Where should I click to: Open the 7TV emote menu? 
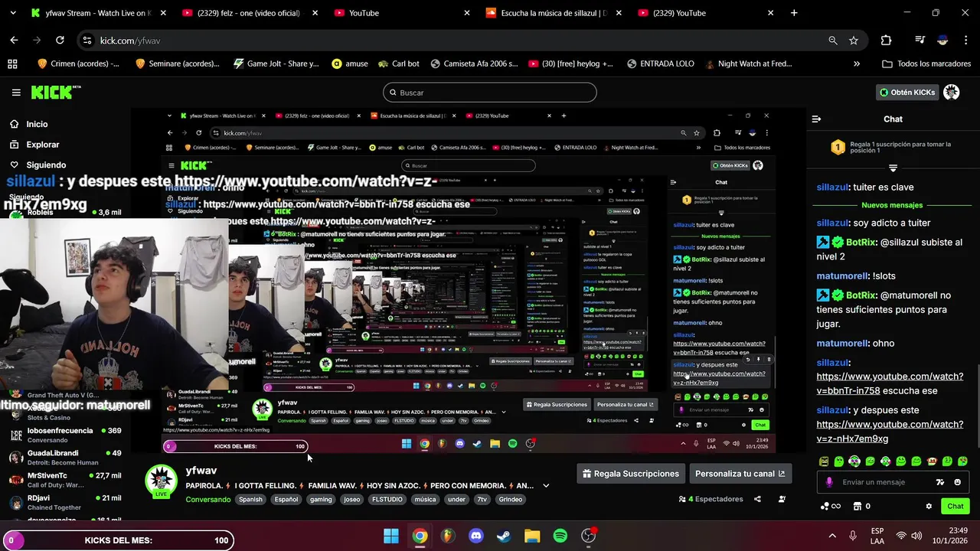[940, 482]
